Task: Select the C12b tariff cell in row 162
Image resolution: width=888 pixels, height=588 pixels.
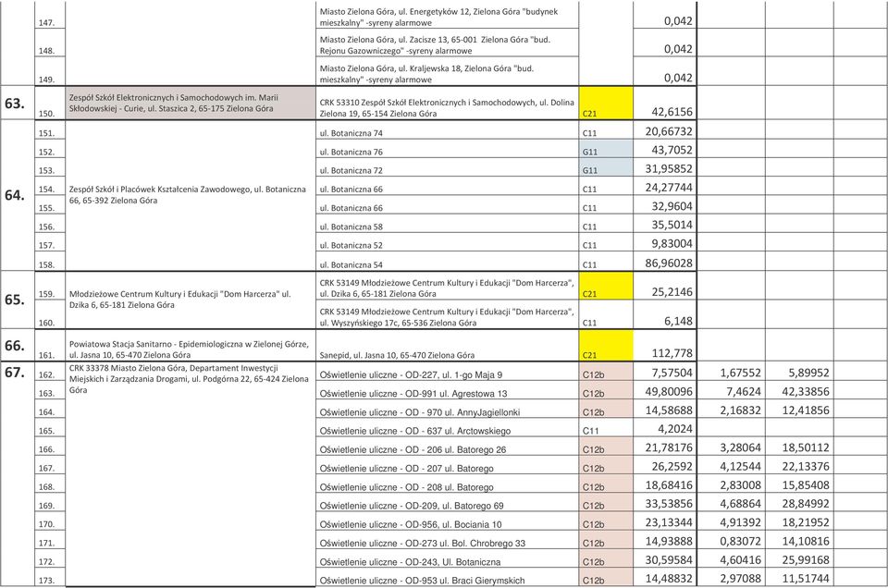Action: click(x=606, y=373)
